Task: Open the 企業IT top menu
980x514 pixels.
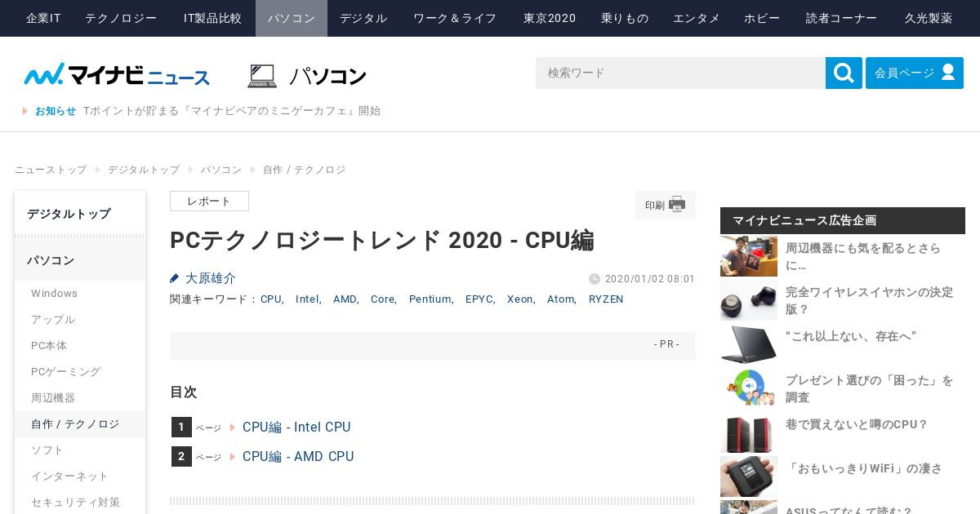Action: pos(43,18)
